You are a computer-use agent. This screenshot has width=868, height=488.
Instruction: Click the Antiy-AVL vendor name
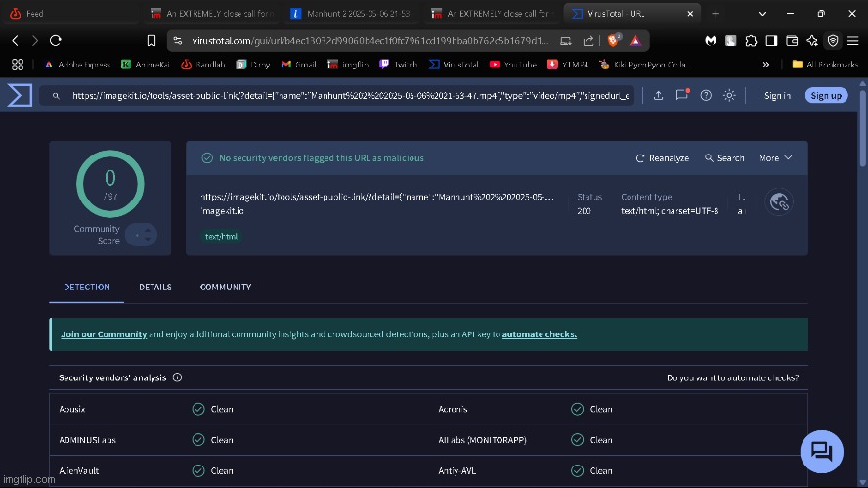[x=456, y=470]
